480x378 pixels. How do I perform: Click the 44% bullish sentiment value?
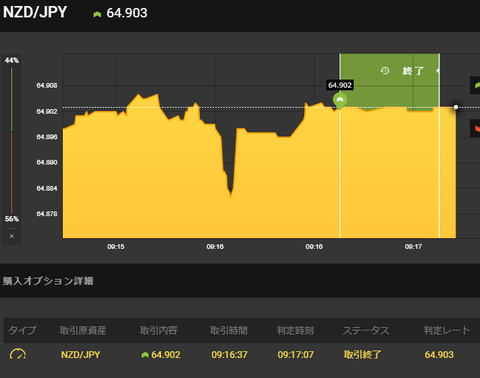(x=12, y=60)
